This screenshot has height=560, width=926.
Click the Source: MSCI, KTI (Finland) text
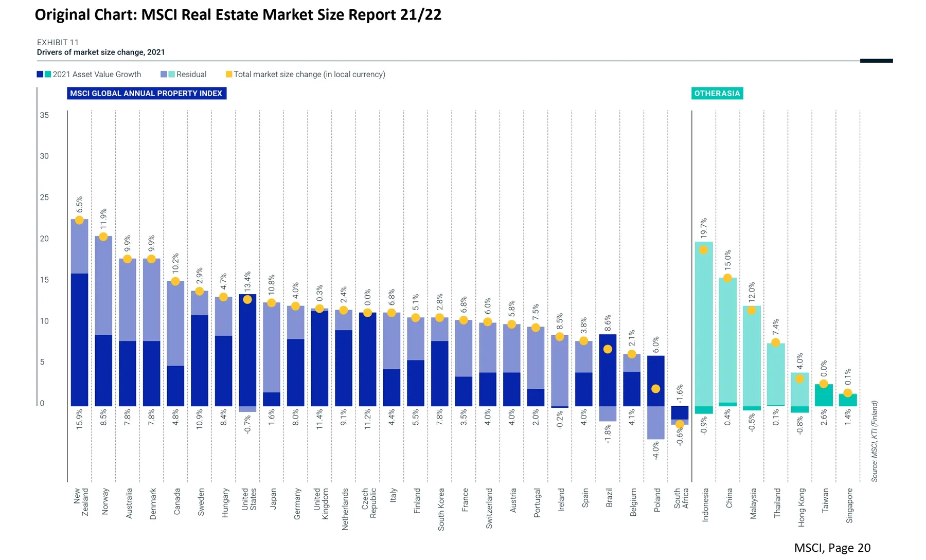(874, 441)
